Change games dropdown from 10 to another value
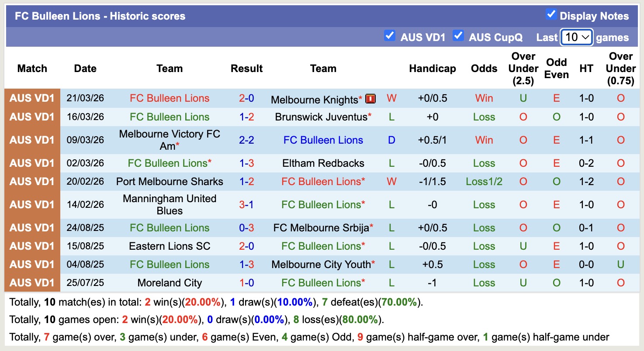This screenshot has width=644, height=351. point(576,38)
